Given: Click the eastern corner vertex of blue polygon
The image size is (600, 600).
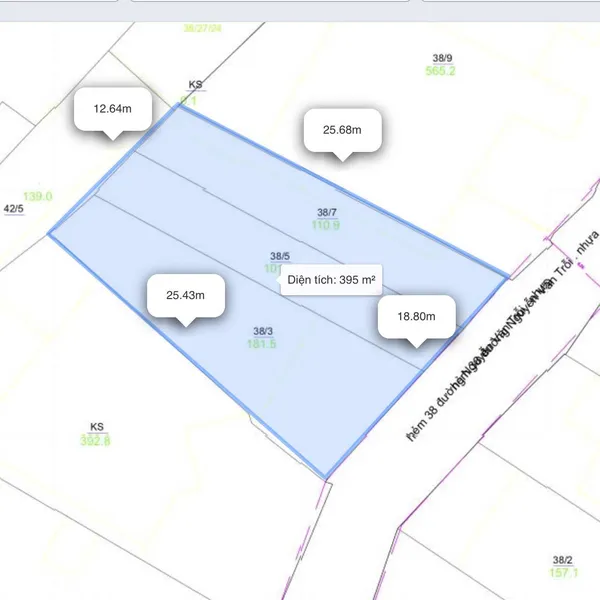Looking at the screenshot, I should pos(506,279).
